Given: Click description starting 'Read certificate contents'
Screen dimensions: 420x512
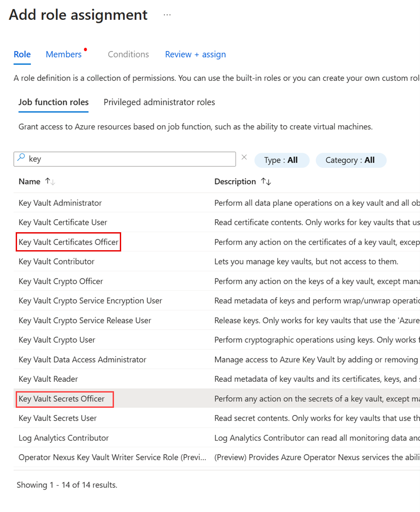Looking at the screenshot, I should tap(317, 222).
